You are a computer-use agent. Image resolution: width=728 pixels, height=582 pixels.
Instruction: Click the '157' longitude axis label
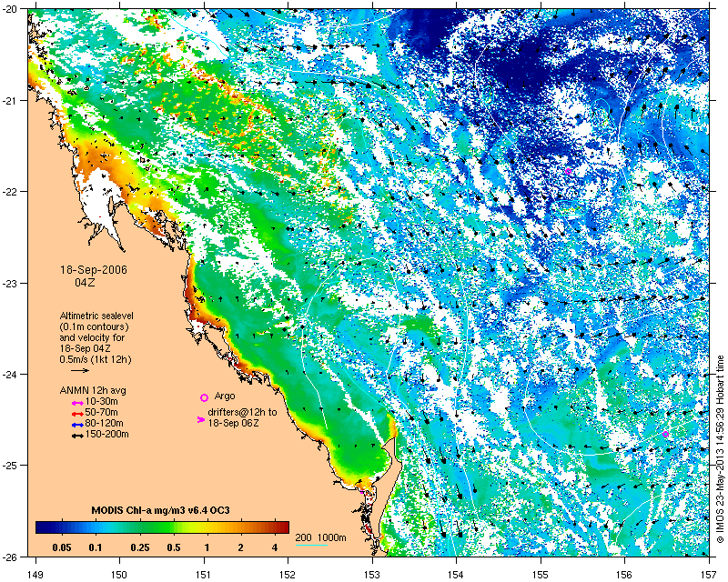click(709, 575)
